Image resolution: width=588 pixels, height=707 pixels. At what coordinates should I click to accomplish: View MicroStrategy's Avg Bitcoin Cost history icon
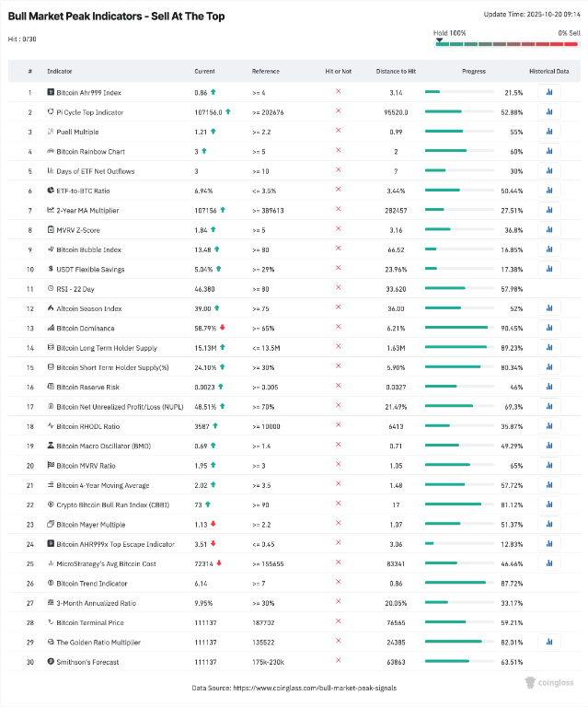[549, 563]
